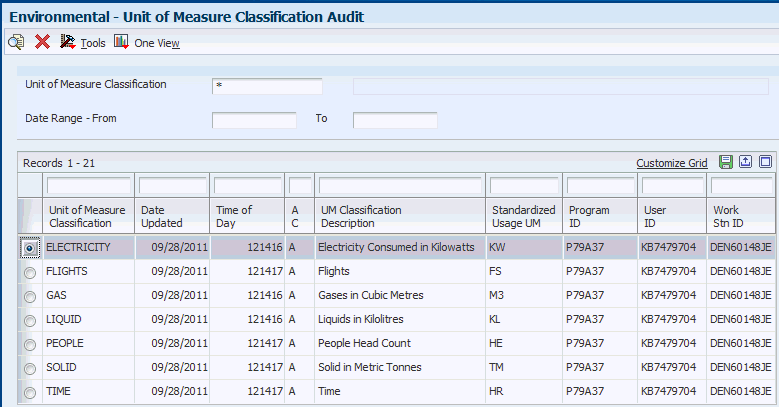The image size is (779, 407).
Task: Click the filter box above Date Updated column
Action: [x=173, y=186]
